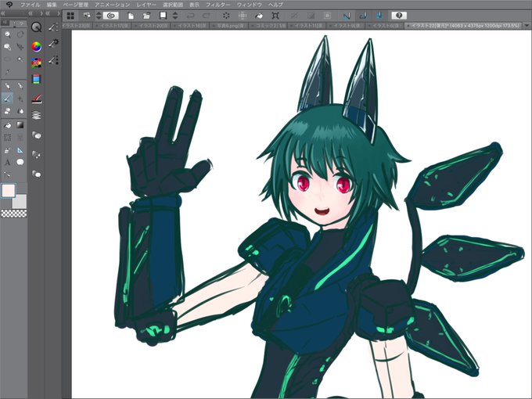532x399 pixels.
Task: Open the ファイル menu
Action: 31,5
